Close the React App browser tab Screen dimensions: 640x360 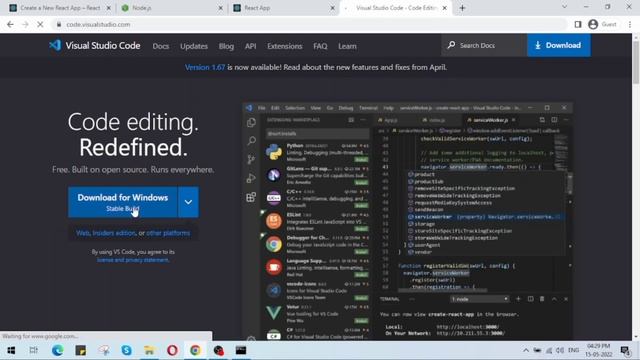(x=332, y=8)
